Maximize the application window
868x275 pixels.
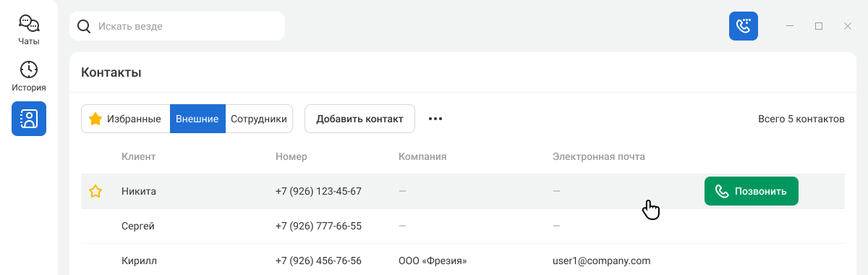point(819,26)
